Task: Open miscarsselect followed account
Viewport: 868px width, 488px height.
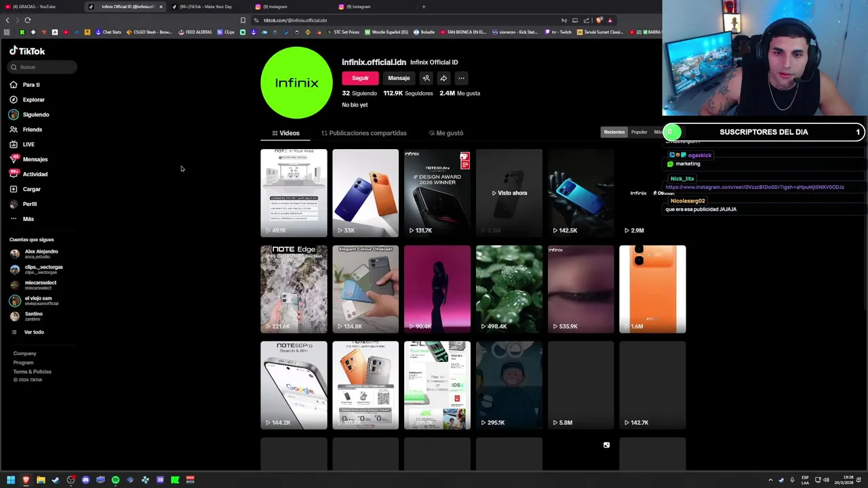Action: pos(34,285)
